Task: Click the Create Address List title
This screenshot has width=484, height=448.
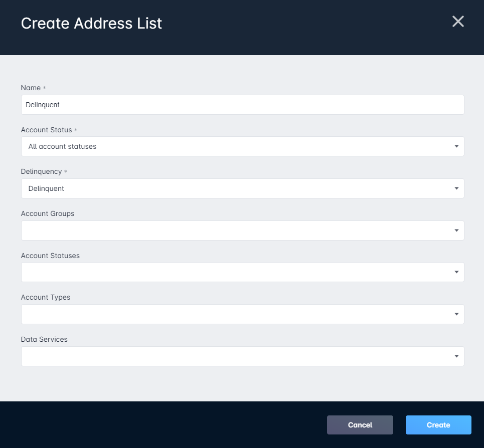Action: pos(91,24)
